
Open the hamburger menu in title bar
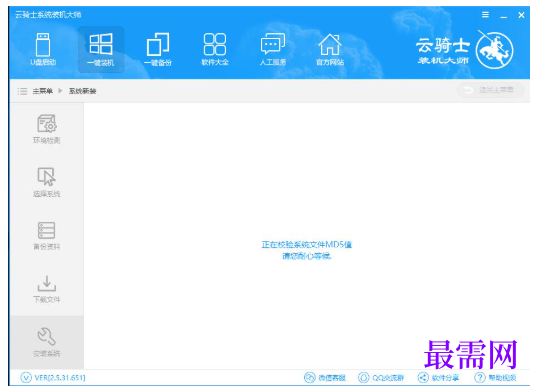pos(485,15)
